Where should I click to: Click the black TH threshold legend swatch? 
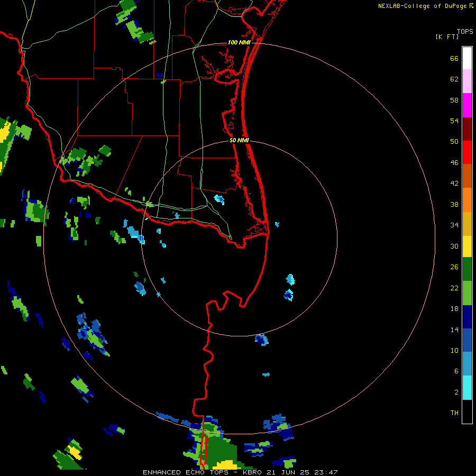click(x=467, y=411)
